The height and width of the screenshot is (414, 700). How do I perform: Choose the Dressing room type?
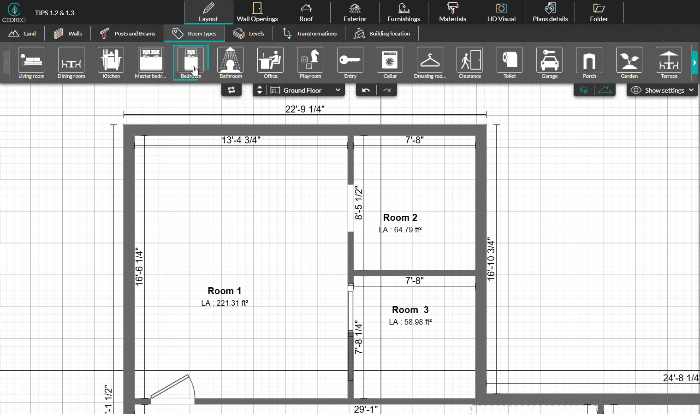(430, 62)
